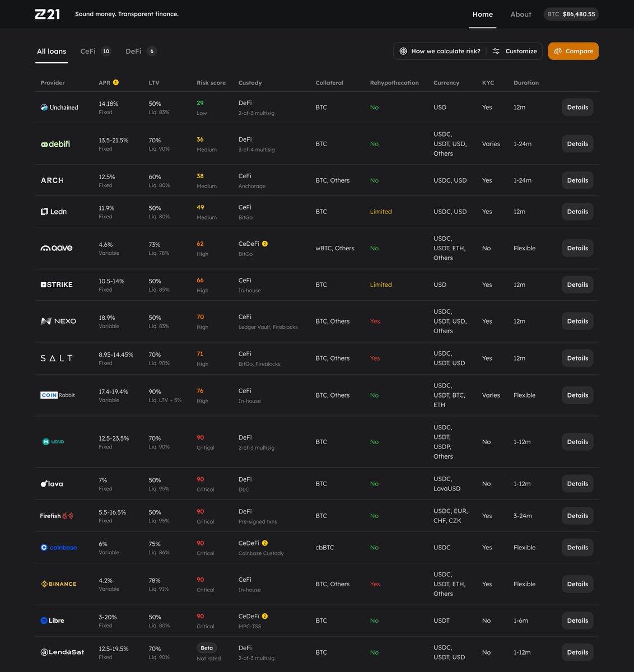The image size is (634, 672).
Task: Click the coinbase provider logo
Action: (59, 548)
